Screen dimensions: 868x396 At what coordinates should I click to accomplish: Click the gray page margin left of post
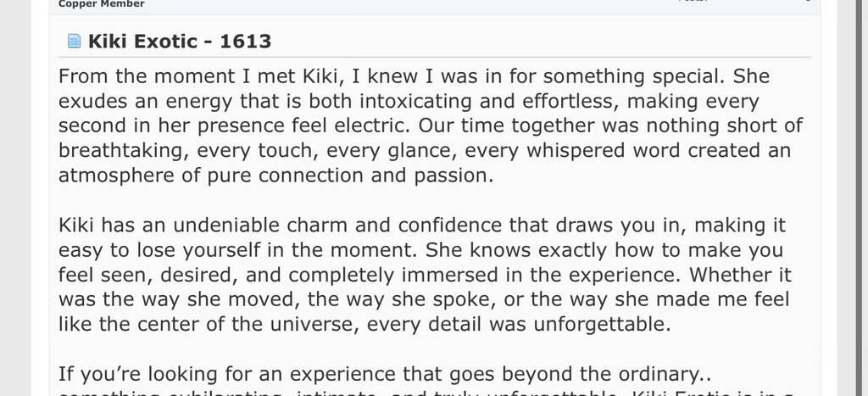pos(15,198)
